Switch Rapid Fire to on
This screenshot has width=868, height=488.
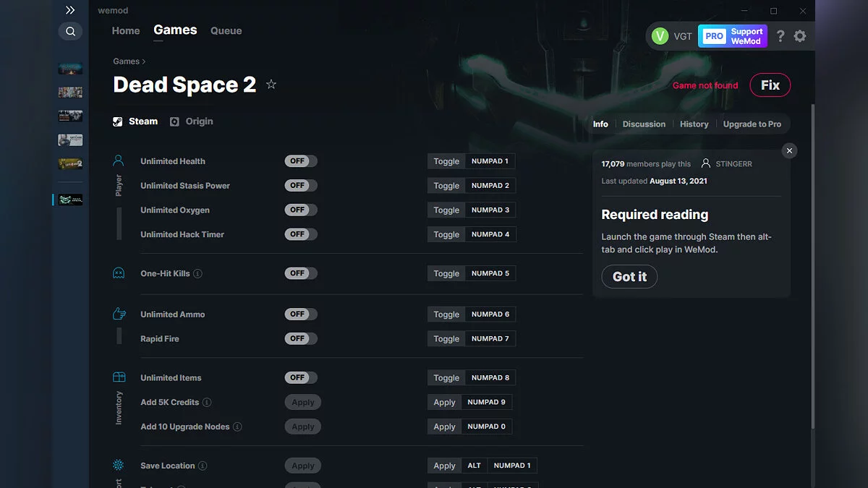tap(301, 338)
